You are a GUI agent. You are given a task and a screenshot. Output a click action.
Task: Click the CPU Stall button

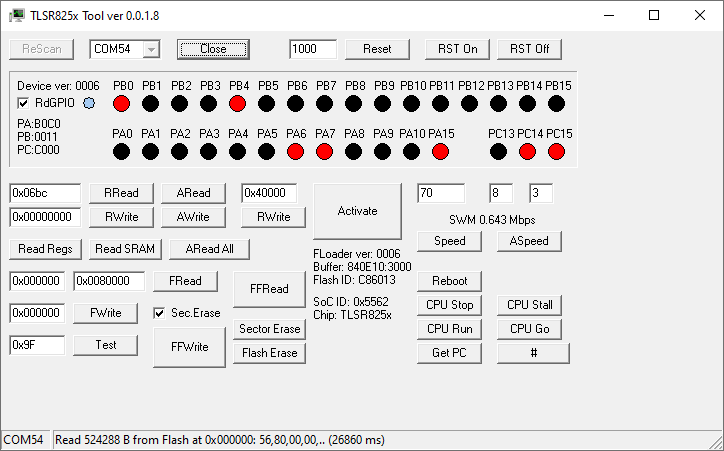(529, 305)
